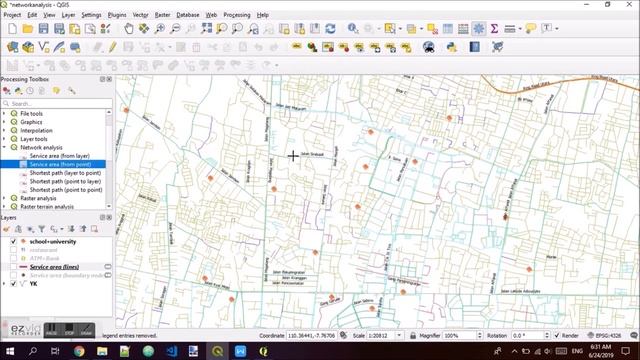
Task: Open the Plugins menu
Action: click(117, 15)
